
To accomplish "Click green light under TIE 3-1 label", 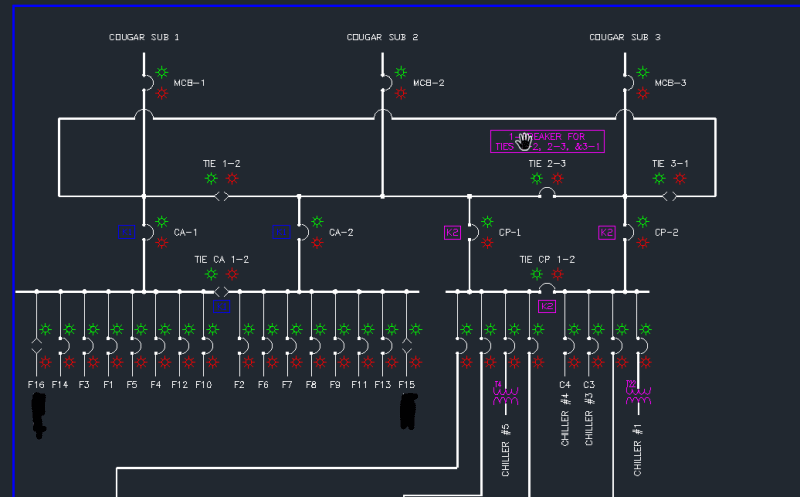I will point(659,179).
